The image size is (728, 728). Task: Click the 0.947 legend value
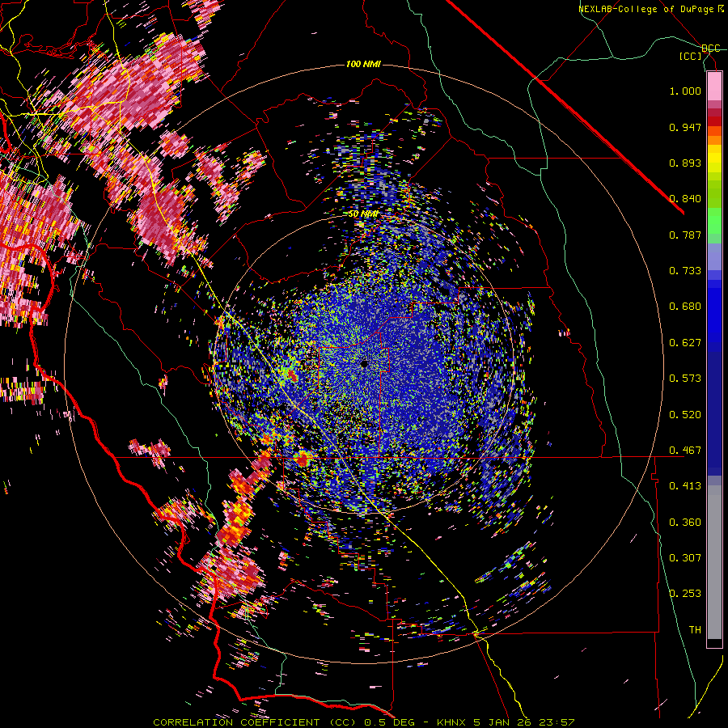[685, 127]
